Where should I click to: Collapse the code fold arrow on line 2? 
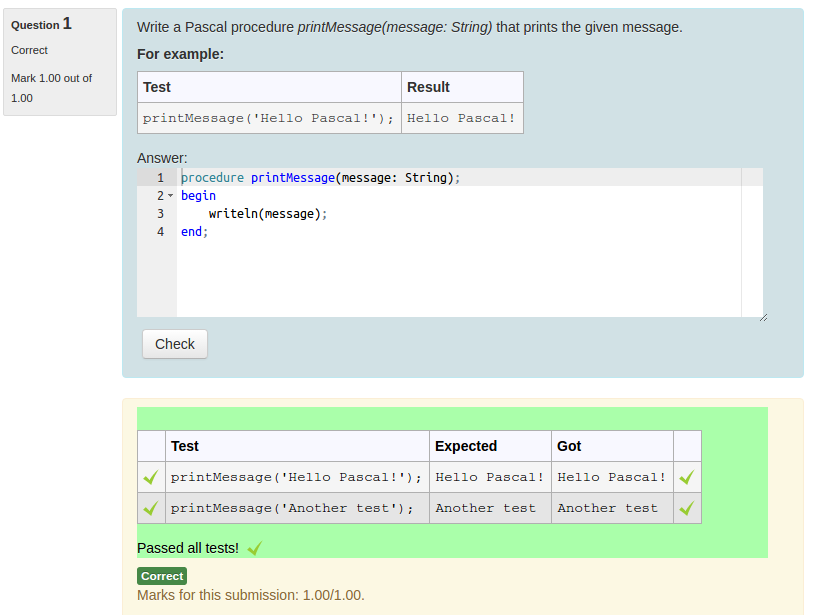170,196
